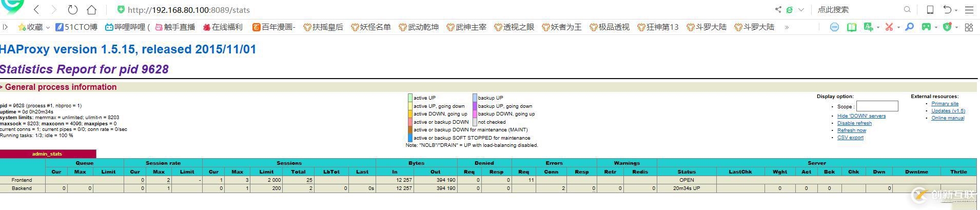Viewport: 980px width, 210px height.
Task: Go back with the browser back arrow
Action: click(36, 9)
